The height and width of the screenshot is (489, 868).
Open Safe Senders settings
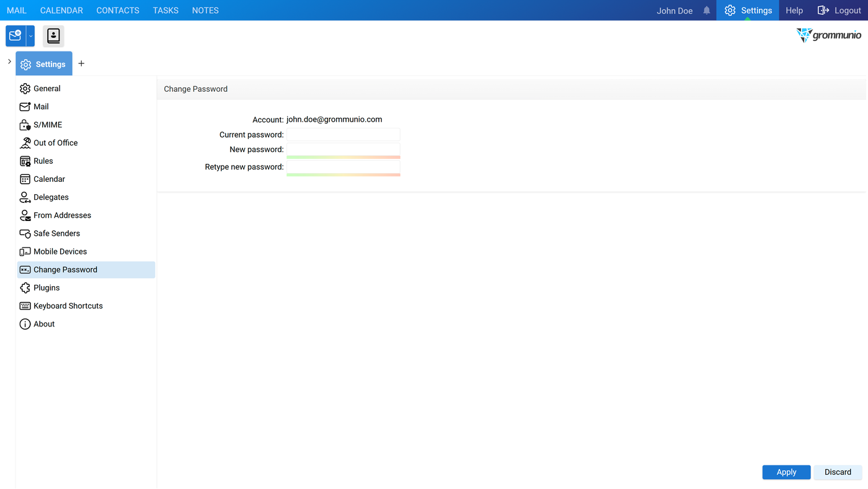tap(56, 233)
